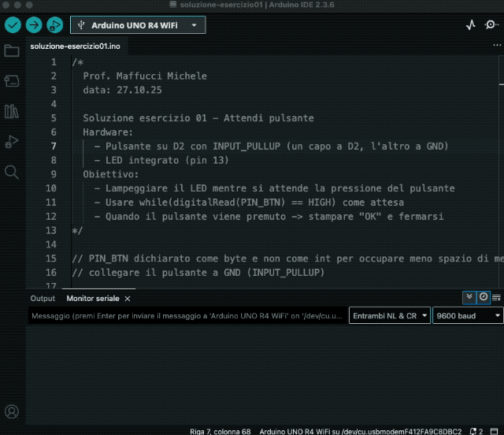The image size is (504, 435).
Task: Open the Sketchbook folder panel
Action: pos(12,51)
